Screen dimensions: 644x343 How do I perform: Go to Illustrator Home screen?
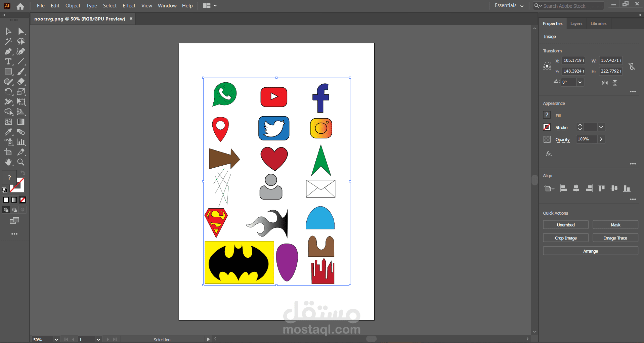coord(20,6)
